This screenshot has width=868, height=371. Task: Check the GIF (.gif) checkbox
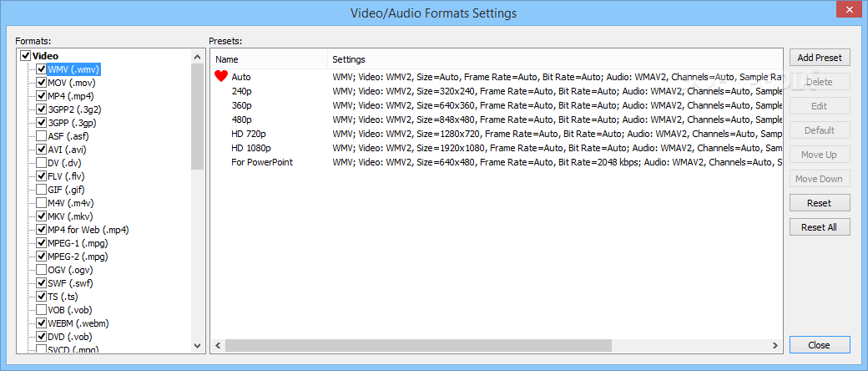41,190
